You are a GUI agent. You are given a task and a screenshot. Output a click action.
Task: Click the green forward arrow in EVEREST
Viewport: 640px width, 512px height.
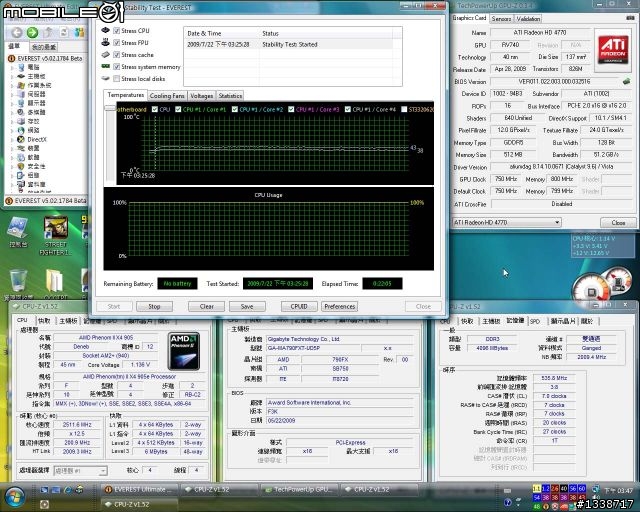[x=32, y=33]
